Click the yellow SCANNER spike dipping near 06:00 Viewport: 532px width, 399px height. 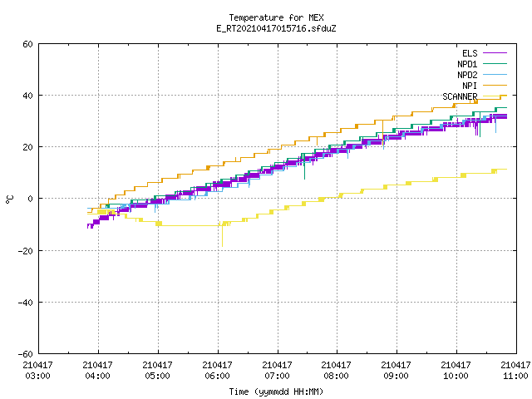(222, 236)
